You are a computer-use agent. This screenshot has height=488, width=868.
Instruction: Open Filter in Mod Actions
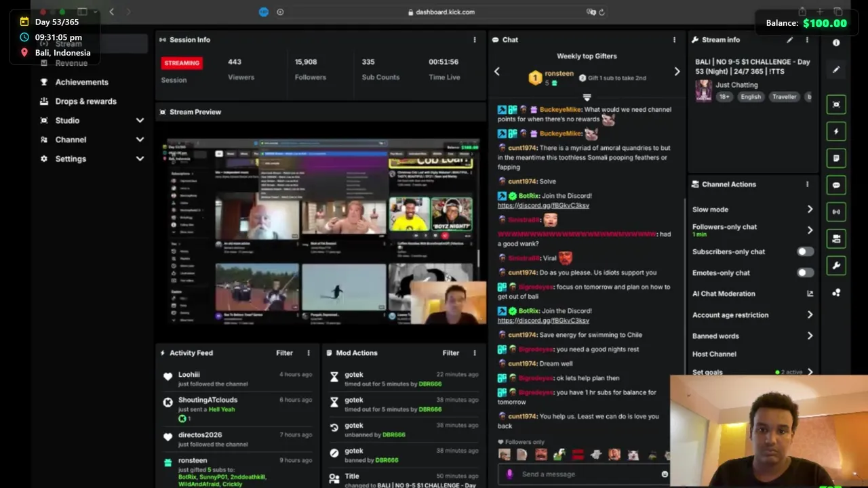pyautogui.click(x=450, y=353)
